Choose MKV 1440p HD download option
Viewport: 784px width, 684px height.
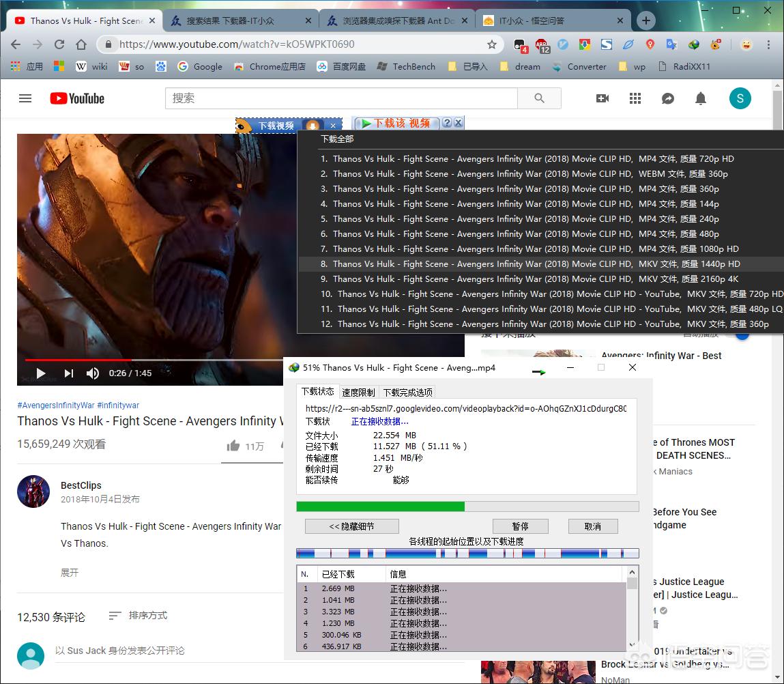coord(541,263)
